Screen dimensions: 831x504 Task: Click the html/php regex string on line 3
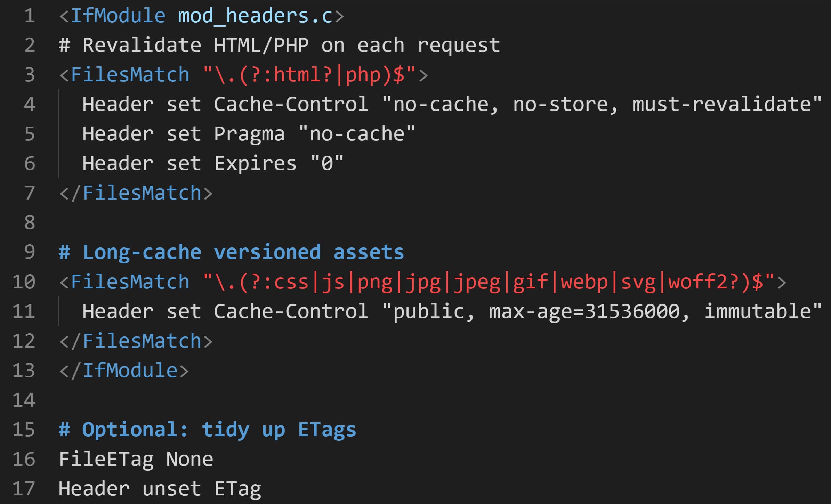click(309, 75)
